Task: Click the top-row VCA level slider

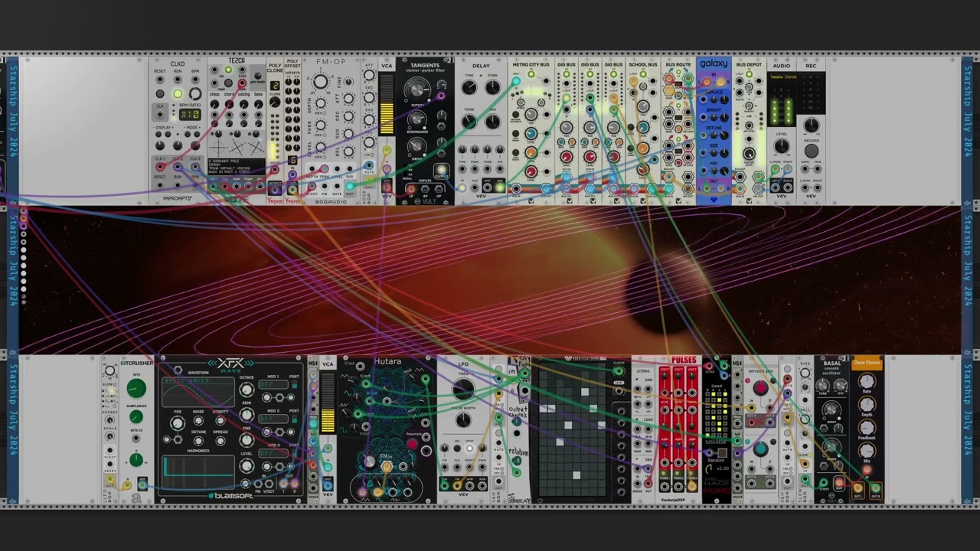Action: tap(387, 103)
